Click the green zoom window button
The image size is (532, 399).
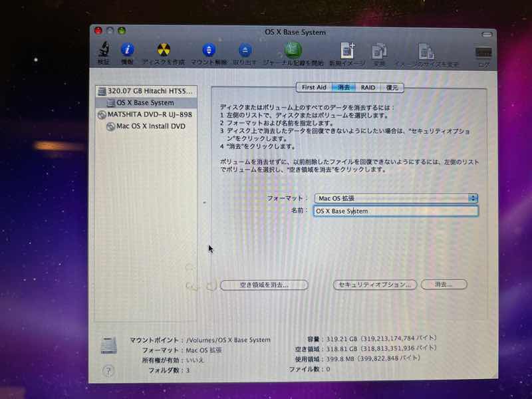122,31
